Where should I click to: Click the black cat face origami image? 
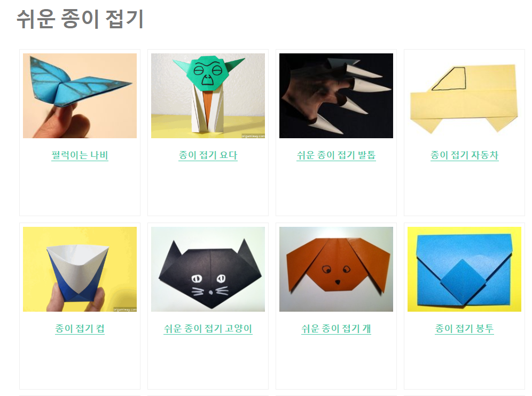pyautogui.click(x=208, y=269)
